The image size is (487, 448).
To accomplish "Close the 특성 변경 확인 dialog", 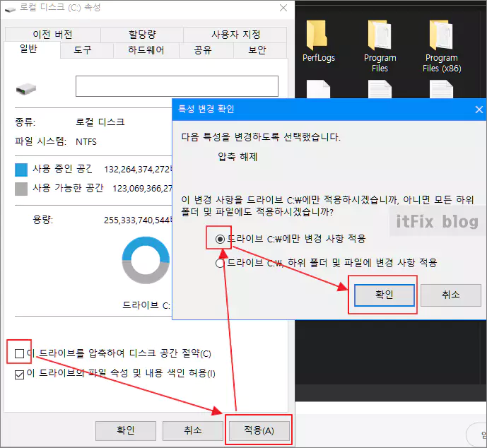I will pos(479,110).
